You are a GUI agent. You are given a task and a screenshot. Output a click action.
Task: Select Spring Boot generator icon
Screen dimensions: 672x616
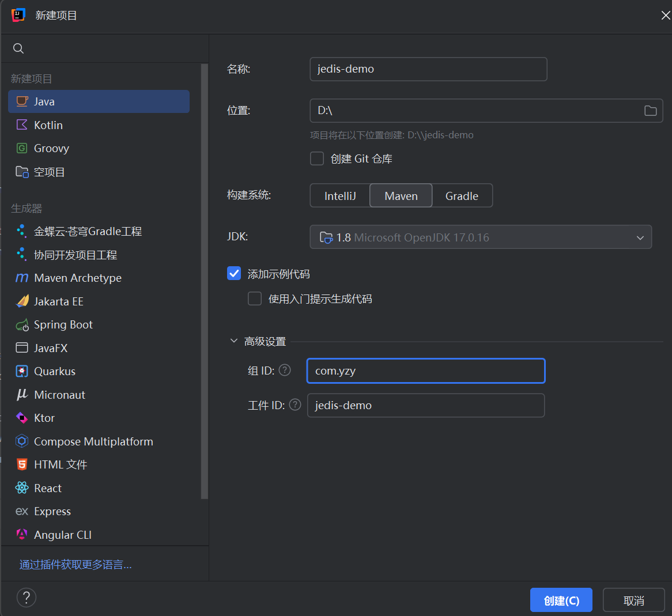pyautogui.click(x=22, y=324)
